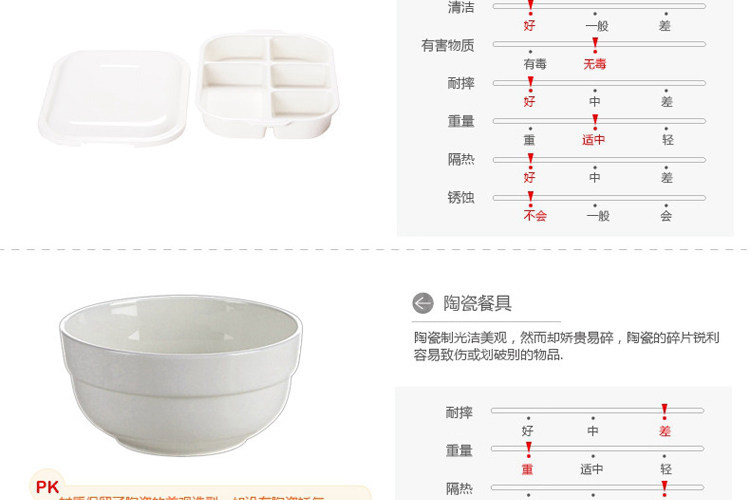Click the white divided lunch box tray

pyautogui.click(x=267, y=86)
